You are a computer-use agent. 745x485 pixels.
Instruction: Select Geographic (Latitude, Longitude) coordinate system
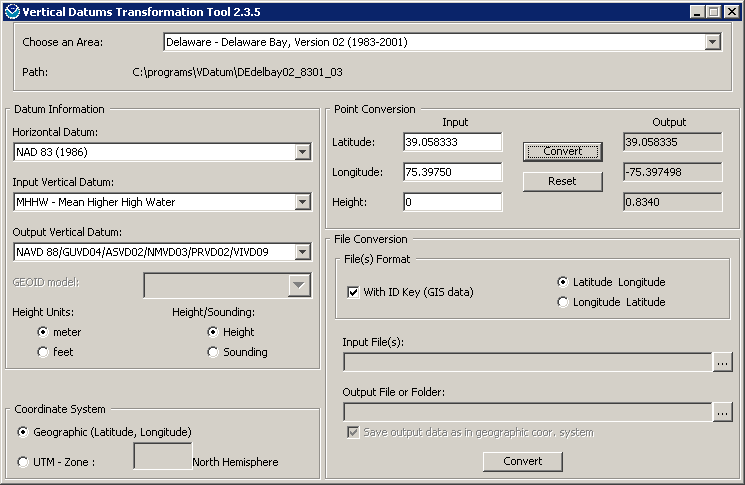tap(24, 432)
